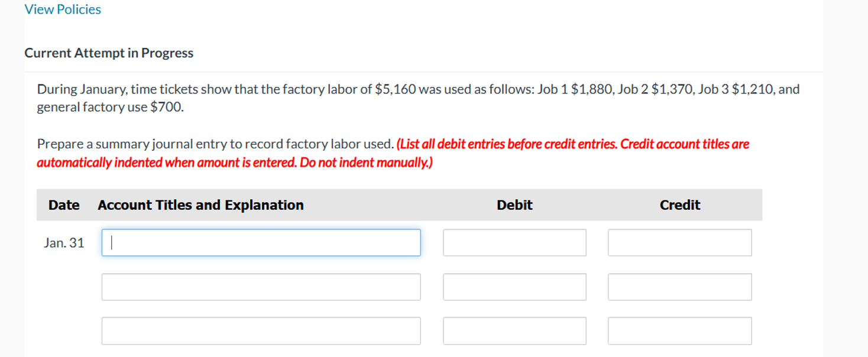The image size is (868, 357).
Task: Click the Debit column header
Action: click(514, 205)
